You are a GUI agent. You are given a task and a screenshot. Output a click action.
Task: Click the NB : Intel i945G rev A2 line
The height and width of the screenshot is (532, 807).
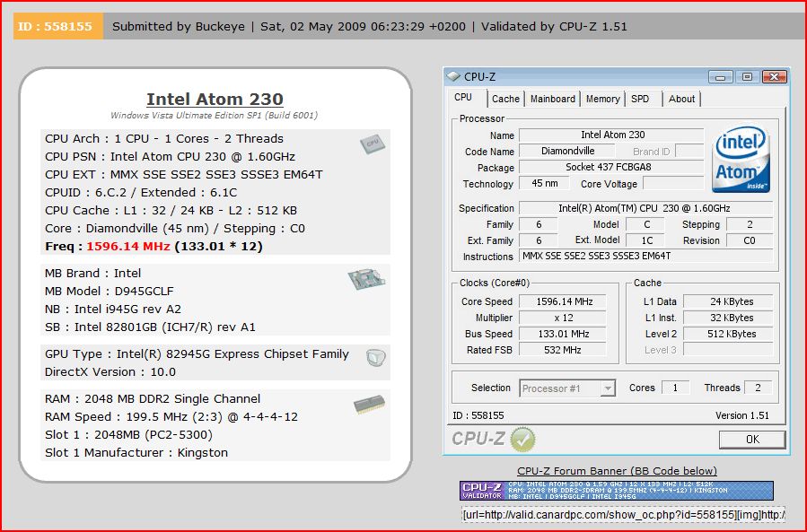click(113, 310)
